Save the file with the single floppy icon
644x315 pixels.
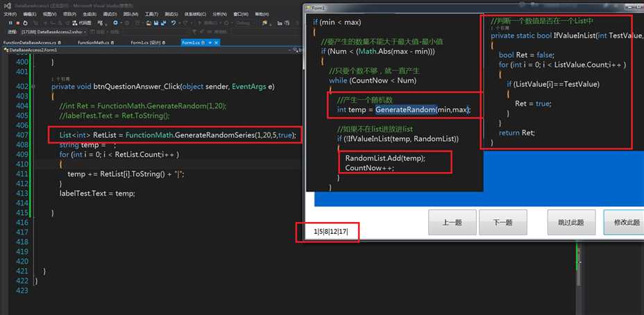tap(156, 23)
